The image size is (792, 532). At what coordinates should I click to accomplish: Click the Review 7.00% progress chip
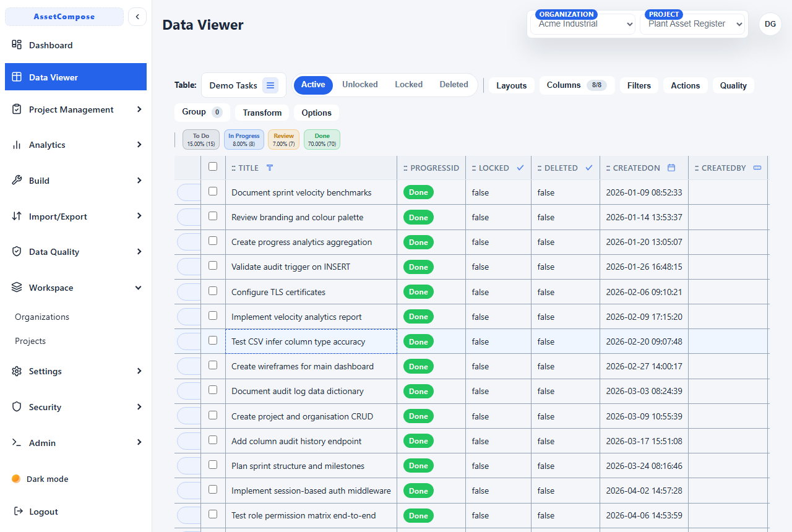tap(283, 140)
